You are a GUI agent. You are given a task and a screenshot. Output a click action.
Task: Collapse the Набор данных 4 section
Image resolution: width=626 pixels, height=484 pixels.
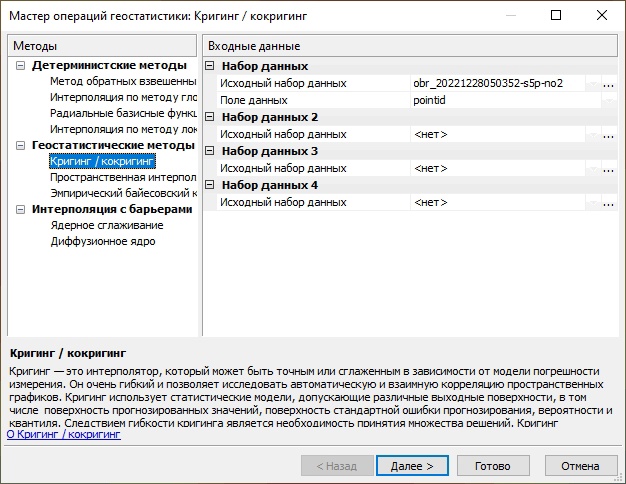pyautogui.click(x=210, y=185)
